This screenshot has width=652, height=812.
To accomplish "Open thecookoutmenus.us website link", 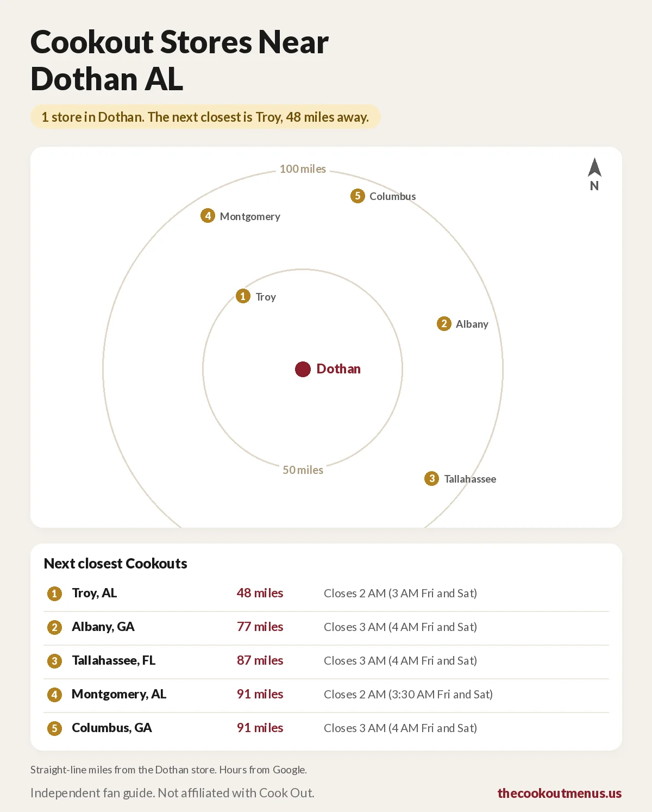I will pos(560,793).
